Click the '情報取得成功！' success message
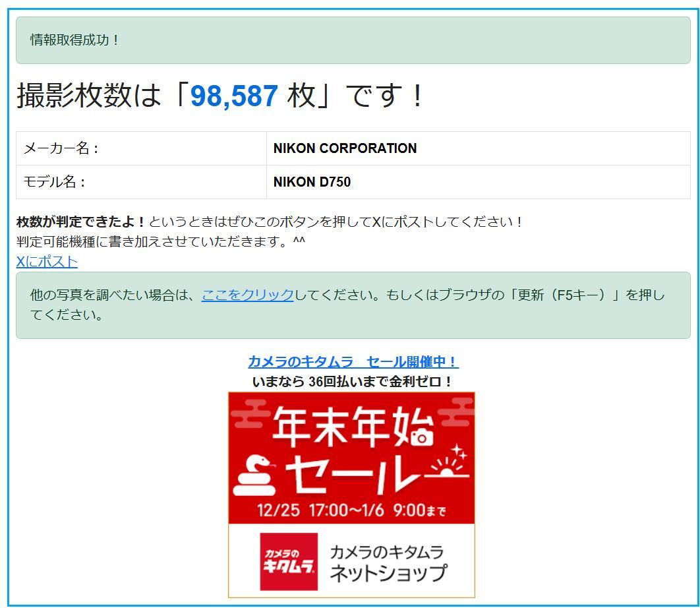Image resolution: width=700 pixels, height=608 pixels. pos(74,40)
